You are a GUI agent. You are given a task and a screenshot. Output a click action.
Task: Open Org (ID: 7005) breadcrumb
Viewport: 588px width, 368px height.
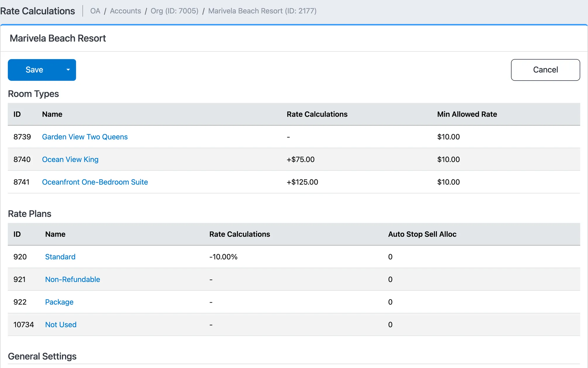(x=174, y=11)
